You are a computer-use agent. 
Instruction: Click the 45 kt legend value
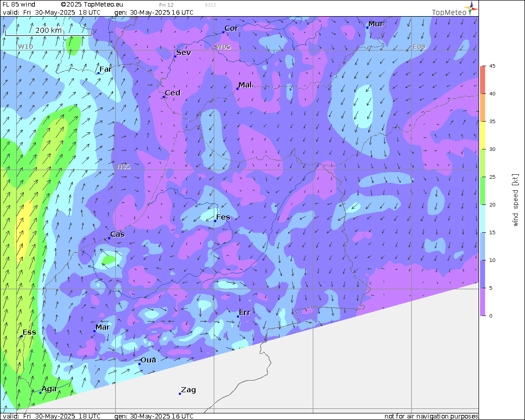click(492, 66)
